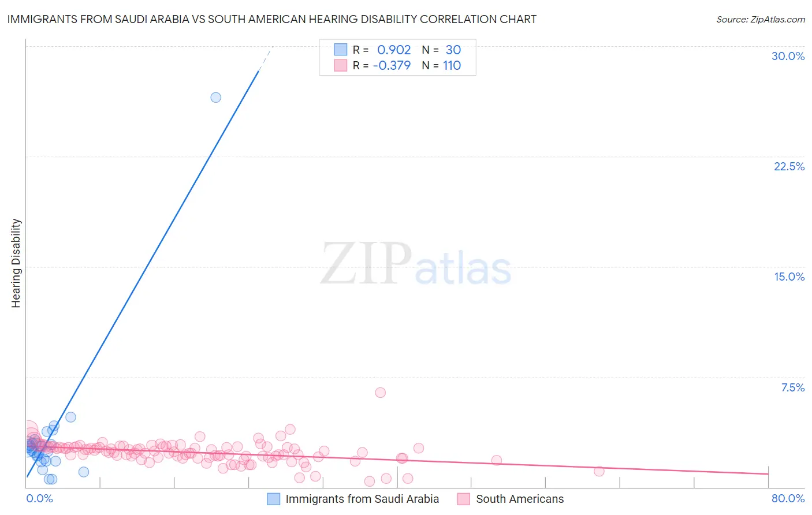The width and height of the screenshot is (812, 515).
Task: Click the 30.0% y-axis label
Action: coord(788,56)
